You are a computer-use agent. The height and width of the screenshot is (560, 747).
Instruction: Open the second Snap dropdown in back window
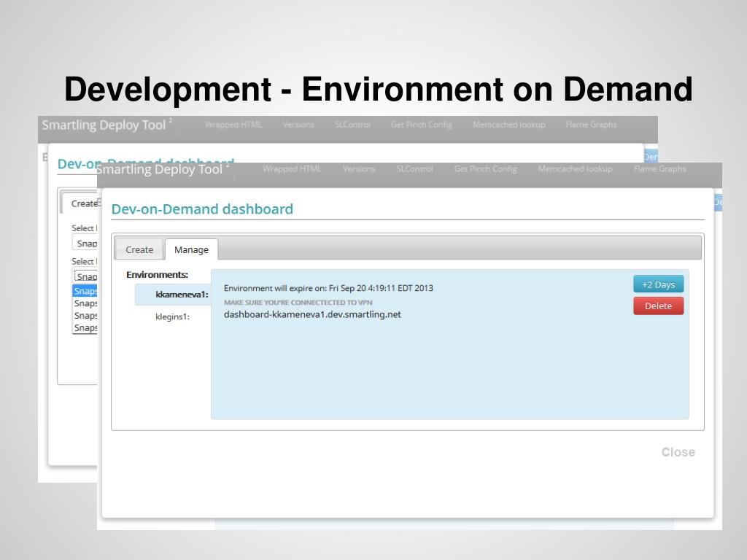(85, 276)
